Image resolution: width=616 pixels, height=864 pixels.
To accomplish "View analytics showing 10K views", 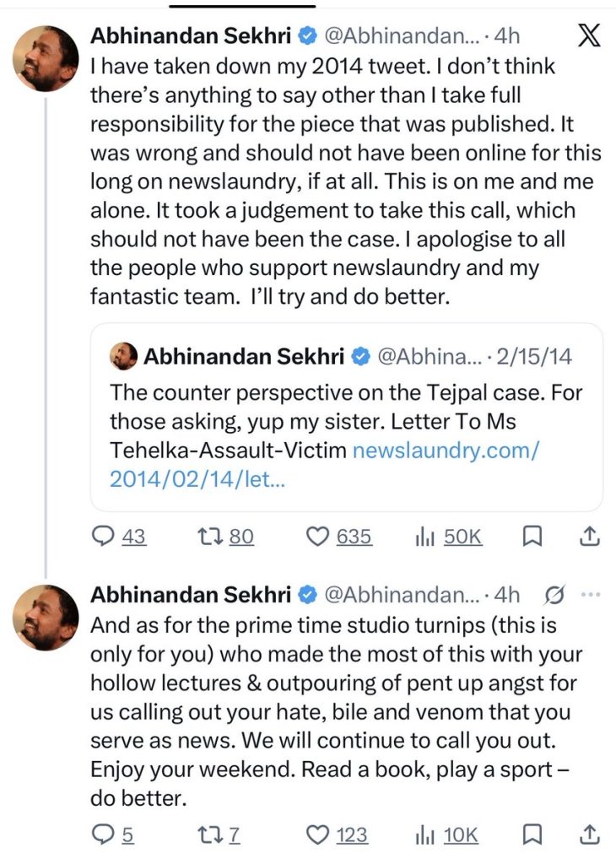I will pos(447,835).
